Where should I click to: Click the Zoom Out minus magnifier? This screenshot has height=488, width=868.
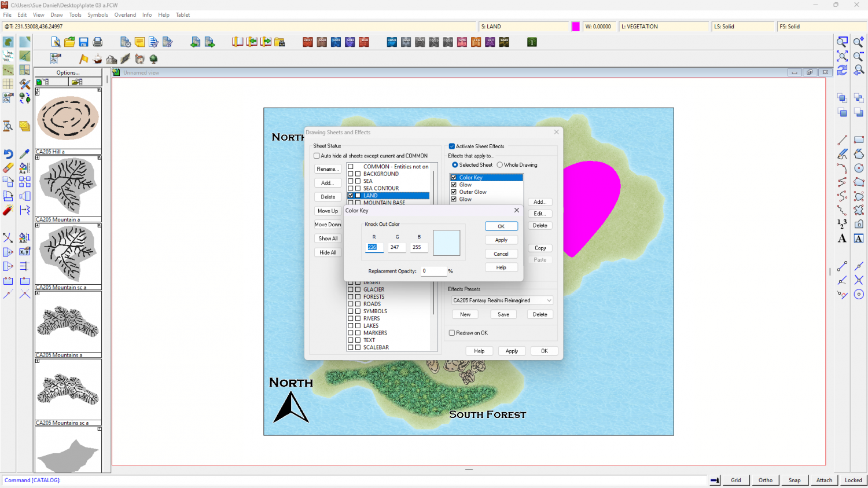tap(859, 56)
